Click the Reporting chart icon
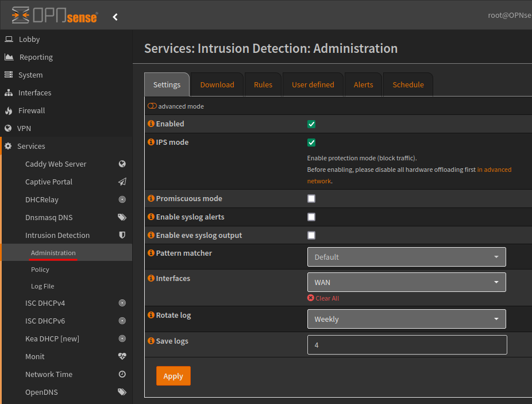Viewport: 532px width, 404px height. coord(9,57)
